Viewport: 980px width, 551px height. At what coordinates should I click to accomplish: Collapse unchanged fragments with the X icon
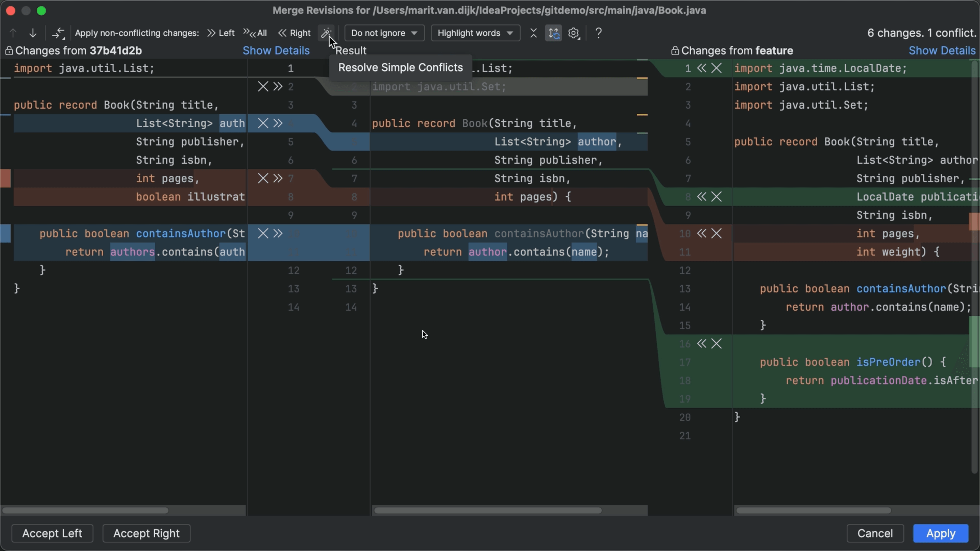point(533,33)
